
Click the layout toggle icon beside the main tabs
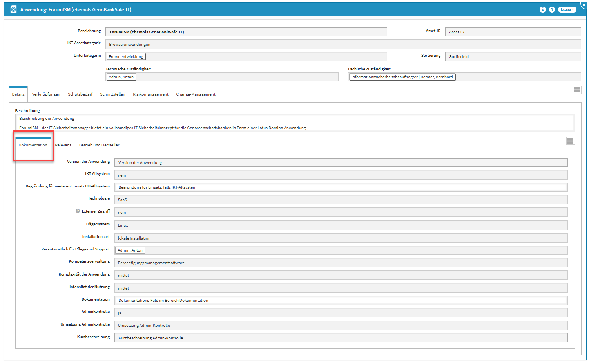pos(577,90)
